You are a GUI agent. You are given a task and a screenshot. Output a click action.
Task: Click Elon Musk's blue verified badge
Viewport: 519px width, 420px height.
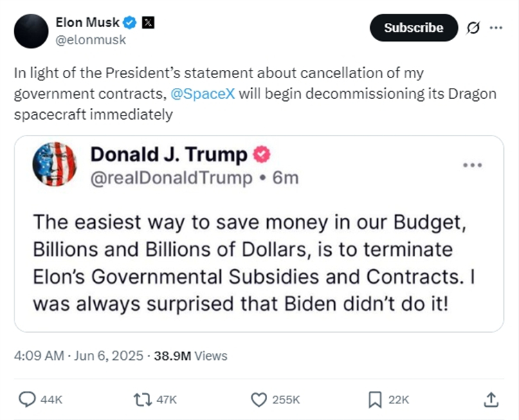129,22
